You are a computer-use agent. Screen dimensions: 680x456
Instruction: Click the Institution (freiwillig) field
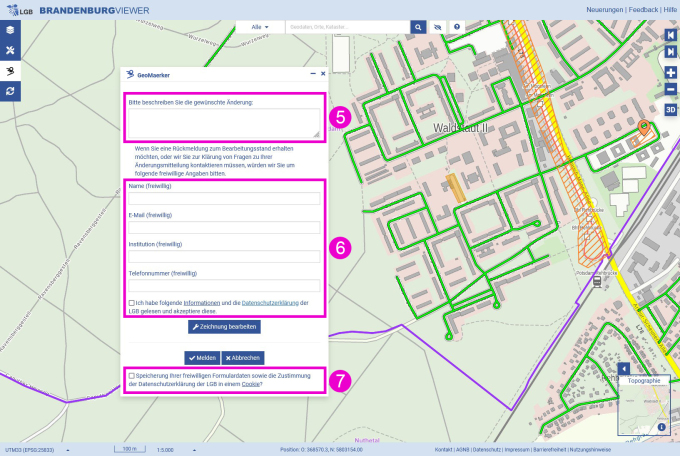(x=224, y=256)
